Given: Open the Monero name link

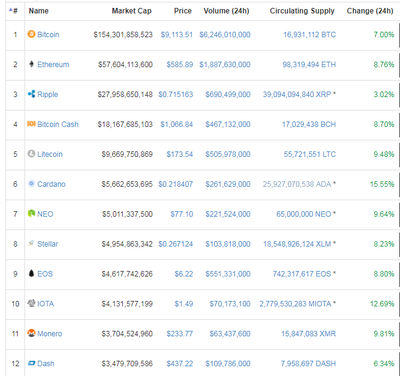Looking at the screenshot, I should click(50, 334).
